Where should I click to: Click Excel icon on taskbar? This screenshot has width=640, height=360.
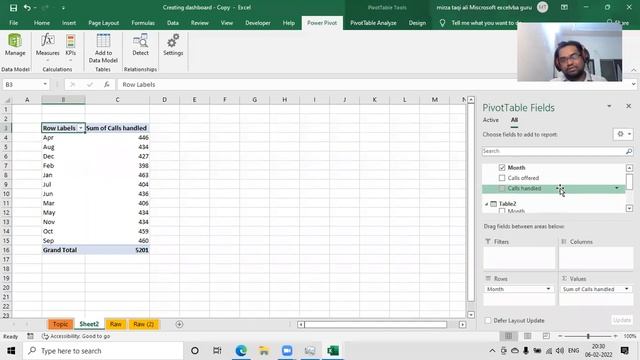[333, 351]
